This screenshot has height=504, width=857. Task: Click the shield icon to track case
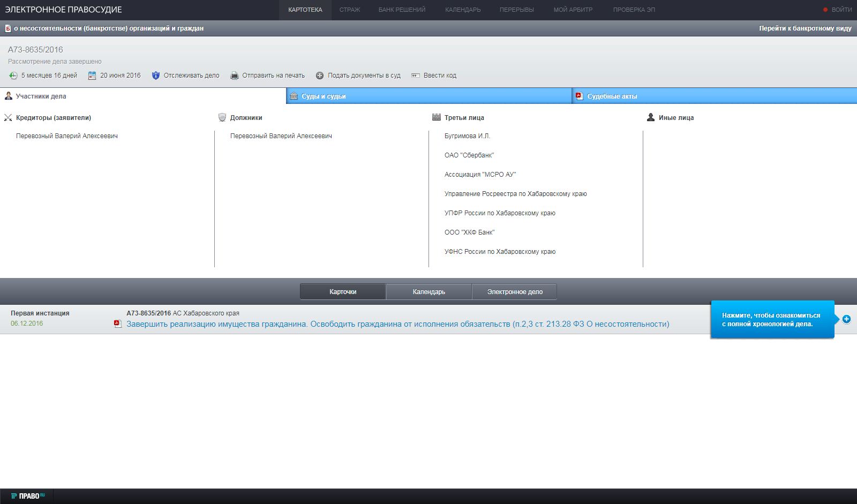click(156, 76)
